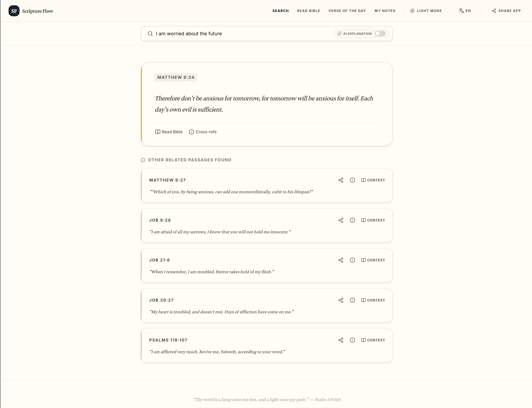The height and width of the screenshot is (408, 532).
Task: Click the book icon in Job 30:27 Context
Action: 363,300
